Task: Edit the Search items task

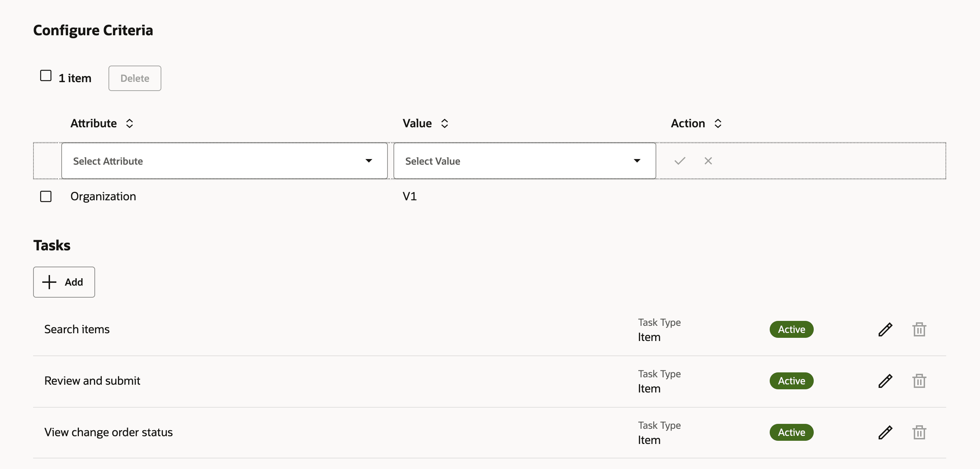Action: (x=885, y=329)
